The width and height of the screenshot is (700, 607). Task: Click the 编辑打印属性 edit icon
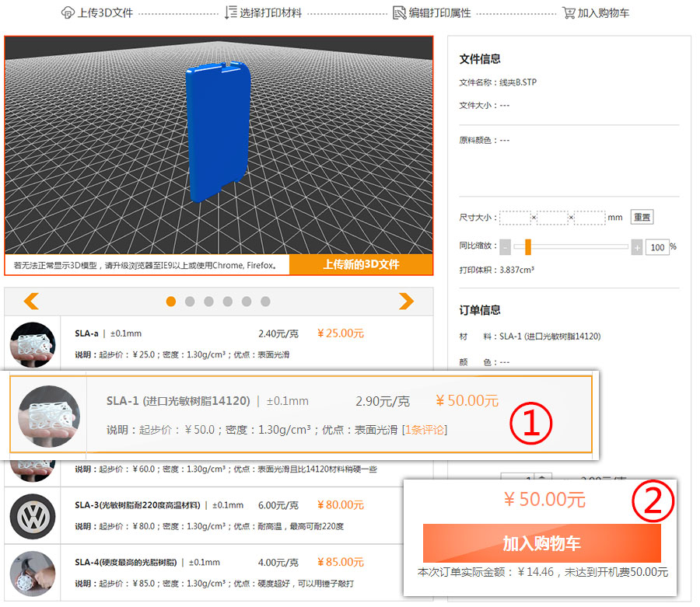pyautogui.click(x=399, y=13)
